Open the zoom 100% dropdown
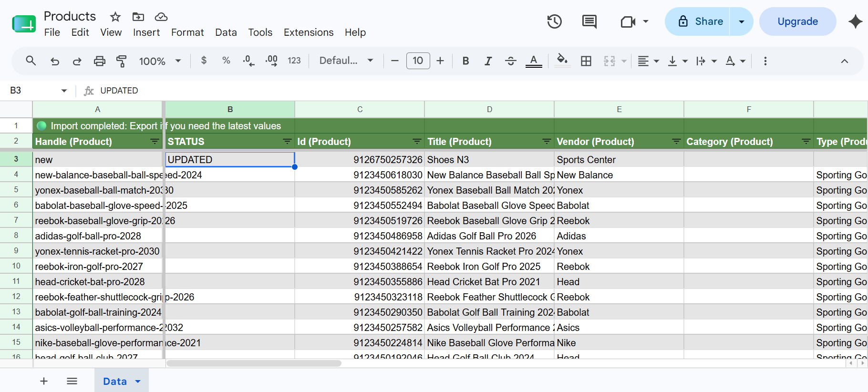The image size is (868, 392). click(160, 61)
